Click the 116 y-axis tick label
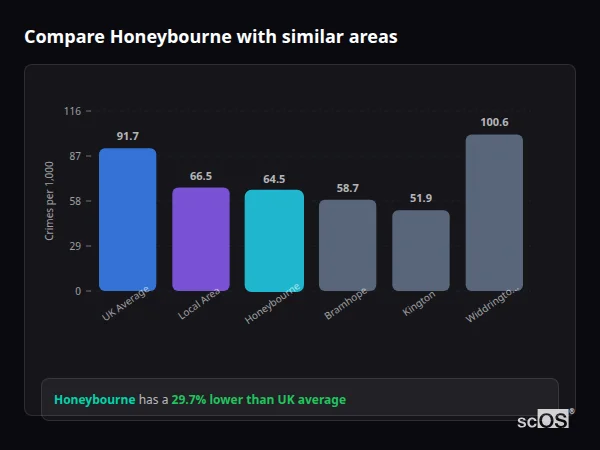 [73, 111]
